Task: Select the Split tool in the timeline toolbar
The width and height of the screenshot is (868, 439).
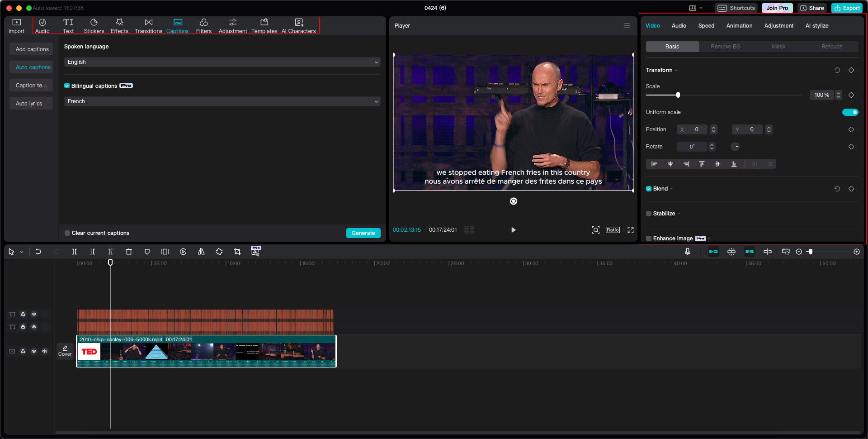Action: [75, 252]
